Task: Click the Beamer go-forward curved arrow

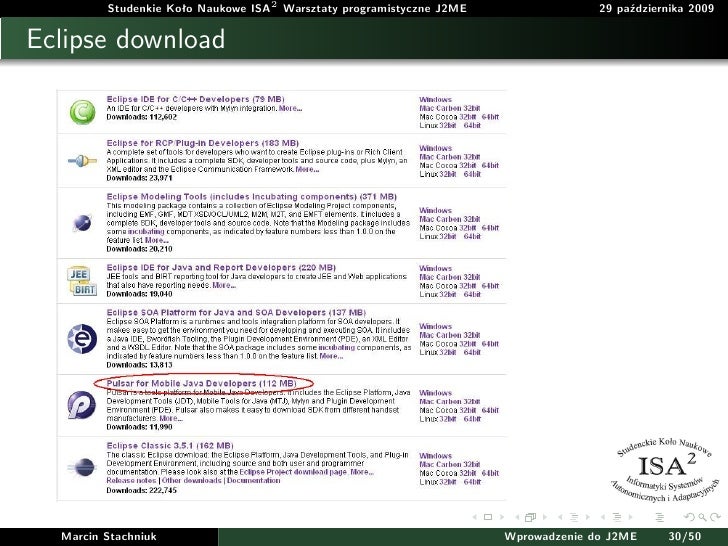Action: pyautogui.click(x=715, y=517)
